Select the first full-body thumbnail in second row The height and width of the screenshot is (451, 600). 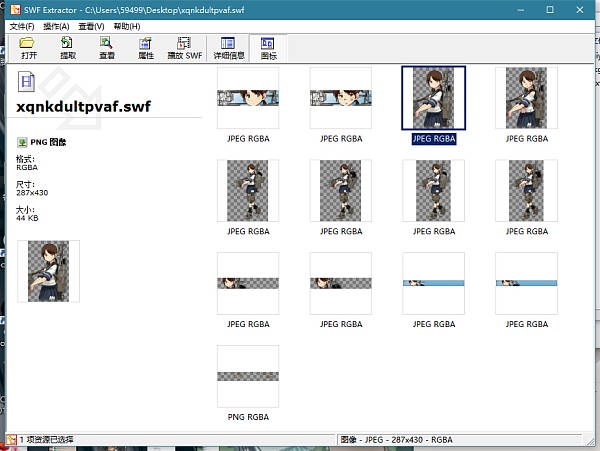click(x=248, y=190)
